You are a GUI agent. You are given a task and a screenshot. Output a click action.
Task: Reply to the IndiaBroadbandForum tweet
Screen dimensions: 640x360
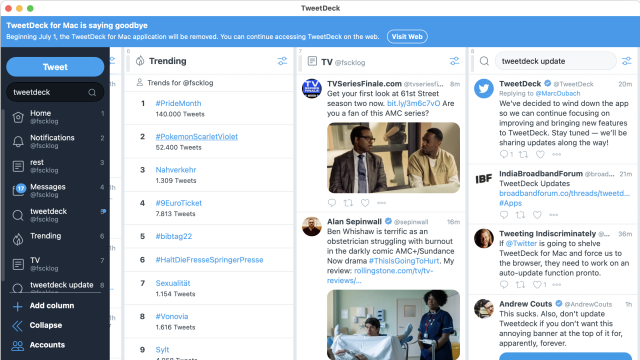(504, 215)
